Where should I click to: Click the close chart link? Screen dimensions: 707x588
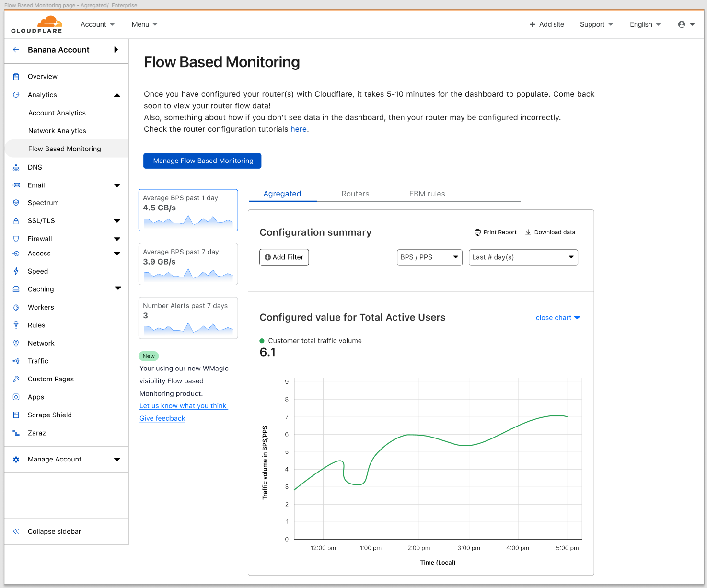click(x=558, y=318)
